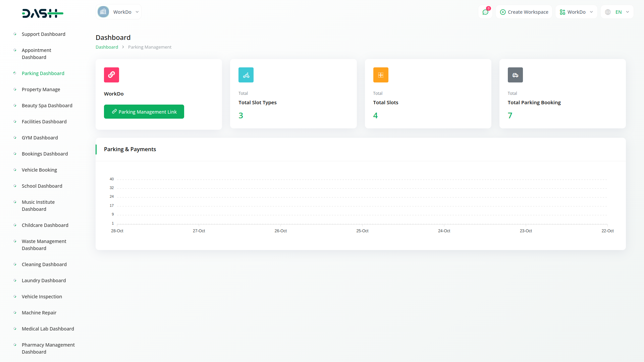Expand the WorkDo workspace selector dropdown

coord(137,12)
